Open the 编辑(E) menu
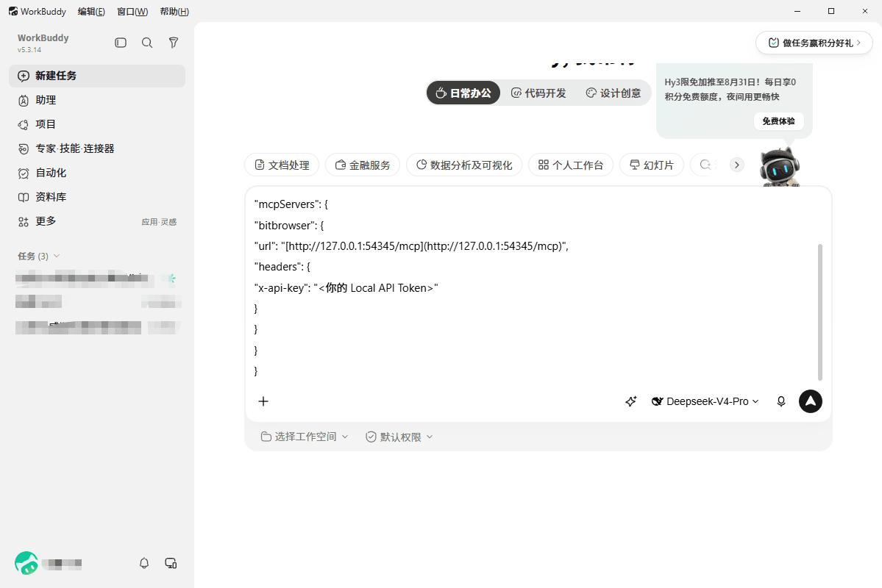The height and width of the screenshot is (588, 882). (x=91, y=11)
